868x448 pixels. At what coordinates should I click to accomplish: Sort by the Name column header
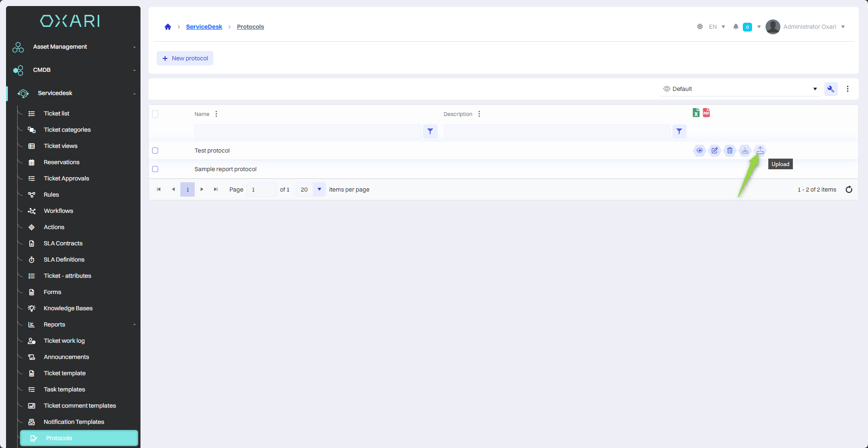[202, 114]
